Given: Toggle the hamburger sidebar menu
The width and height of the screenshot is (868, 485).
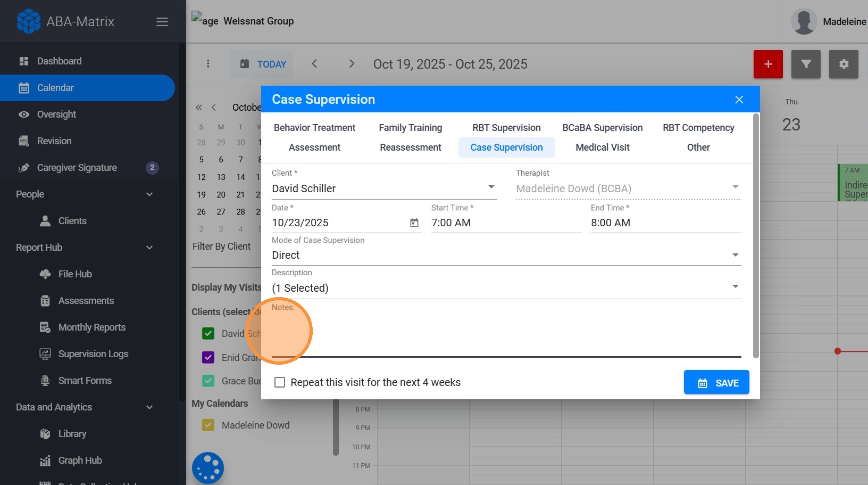Looking at the screenshot, I should [x=162, y=22].
